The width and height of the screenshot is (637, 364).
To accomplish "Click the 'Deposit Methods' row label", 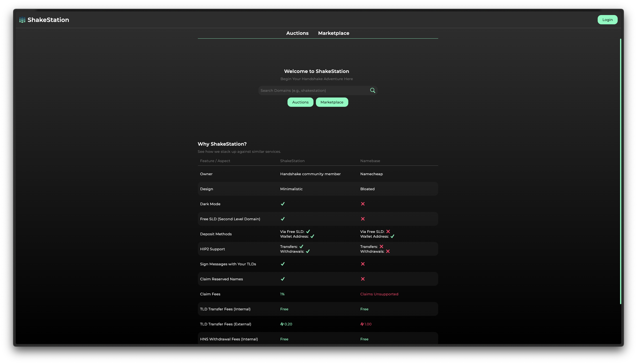I will click(216, 234).
